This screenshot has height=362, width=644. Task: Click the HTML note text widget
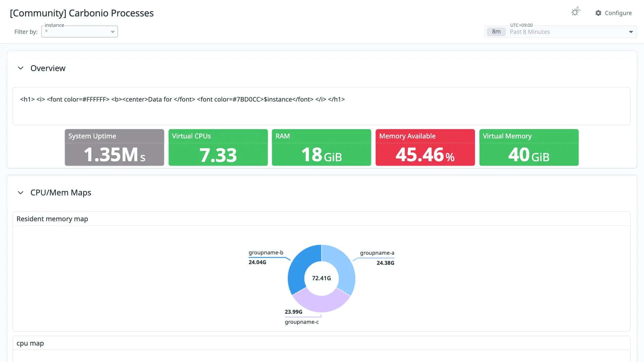(321, 106)
